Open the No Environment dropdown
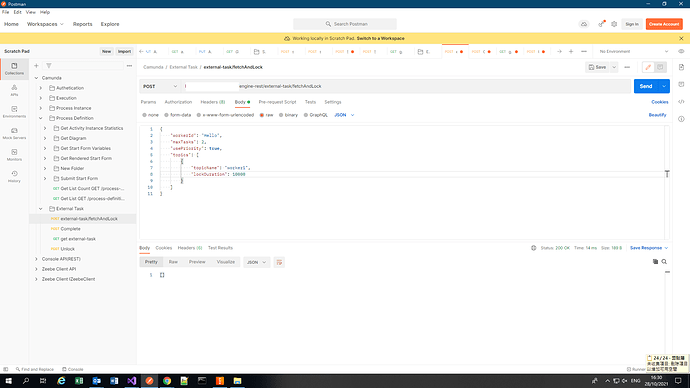The width and height of the screenshot is (690, 388). (634, 51)
